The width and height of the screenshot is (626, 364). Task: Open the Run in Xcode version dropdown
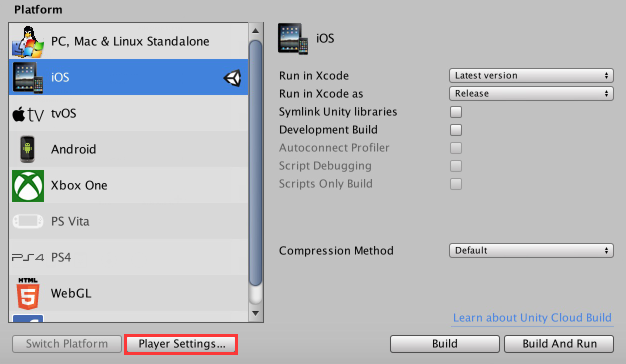[x=531, y=75]
